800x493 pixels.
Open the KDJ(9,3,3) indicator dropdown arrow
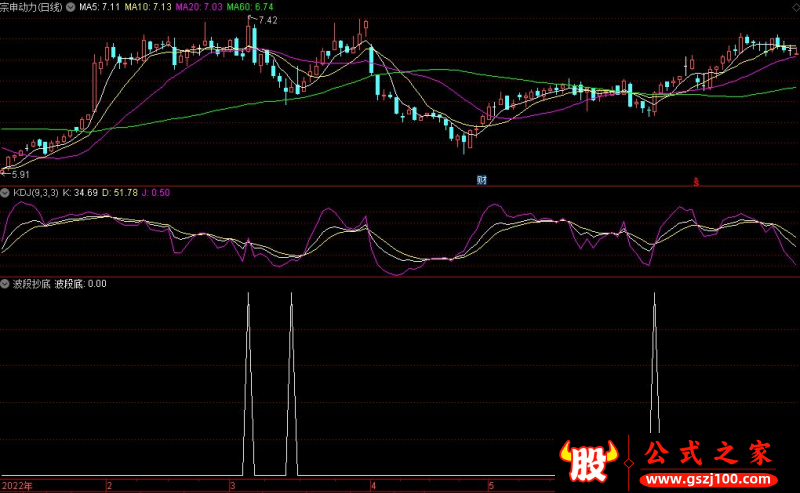[6, 192]
